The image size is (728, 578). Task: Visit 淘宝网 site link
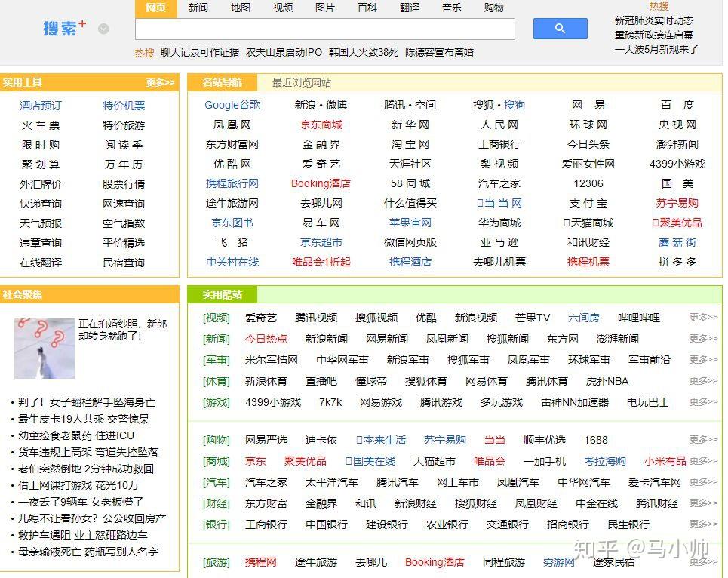410,144
